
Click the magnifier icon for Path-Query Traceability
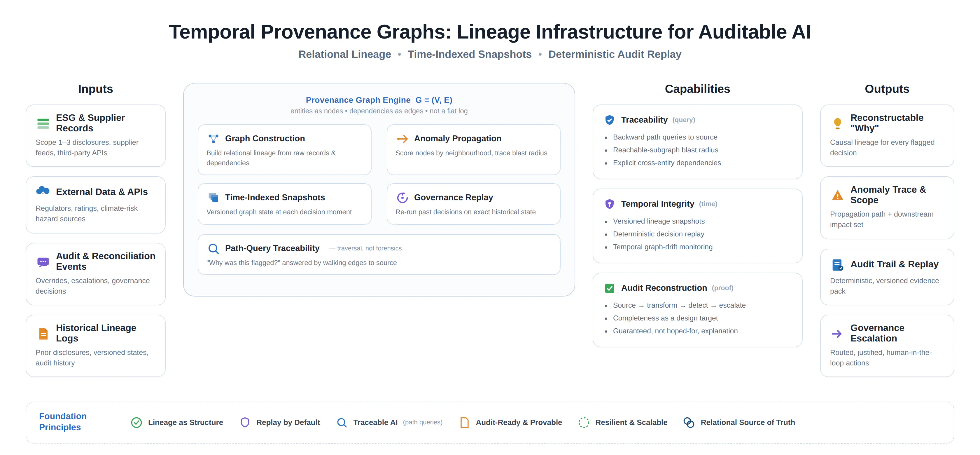(213, 249)
